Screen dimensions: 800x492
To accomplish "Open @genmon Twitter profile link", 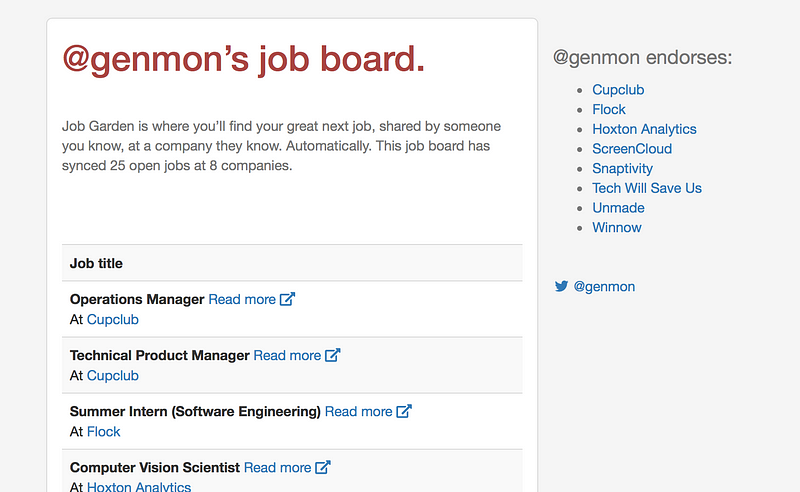I will [x=604, y=286].
